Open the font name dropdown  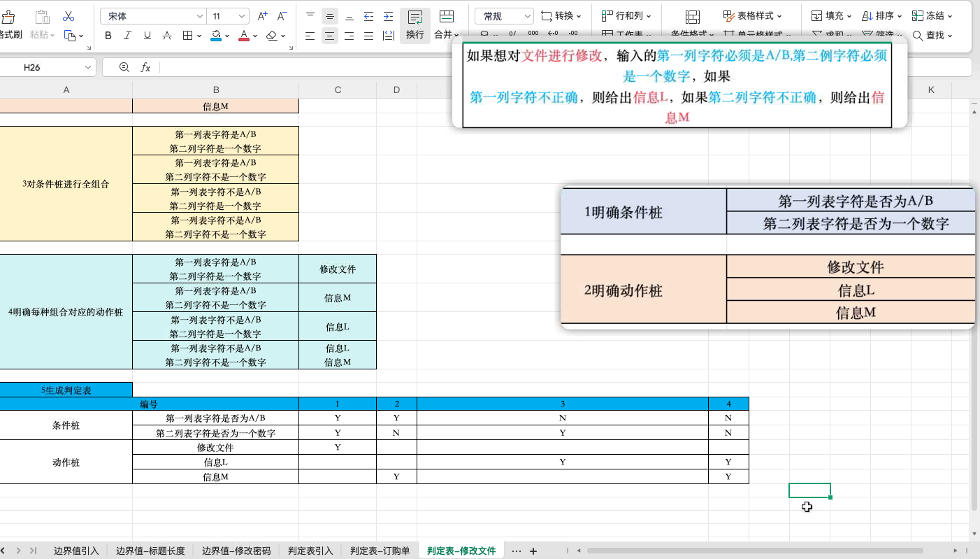point(201,15)
